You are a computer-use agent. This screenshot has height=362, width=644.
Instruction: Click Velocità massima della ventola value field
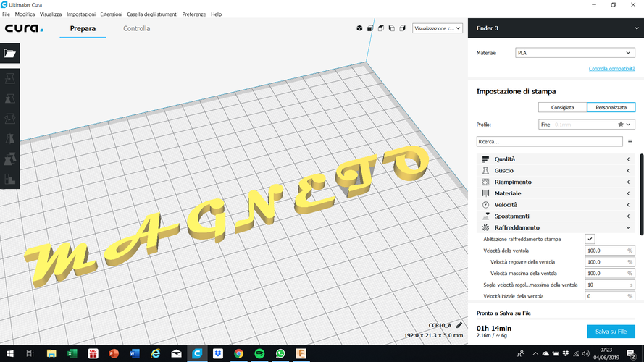coord(609,274)
